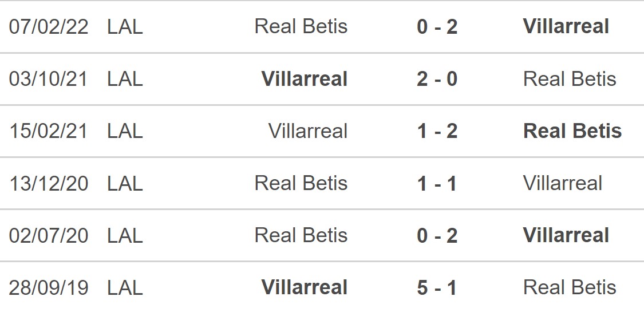Select home team Real Betis in 13/12/20 match
Screen dimensions: 644x312
(301, 183)
